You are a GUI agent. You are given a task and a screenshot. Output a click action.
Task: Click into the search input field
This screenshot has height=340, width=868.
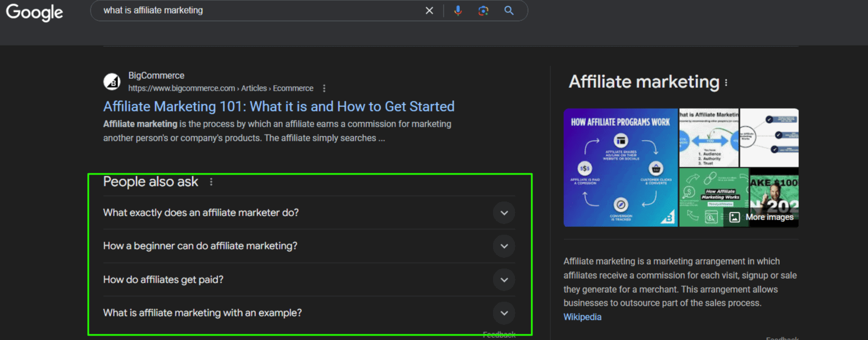click(x=253, y=11)
